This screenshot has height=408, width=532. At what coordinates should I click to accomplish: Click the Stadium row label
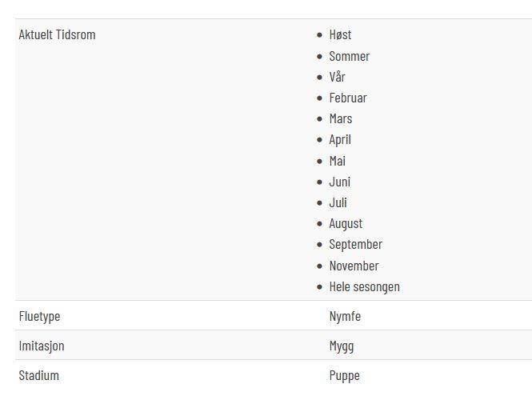coord(38,375)
